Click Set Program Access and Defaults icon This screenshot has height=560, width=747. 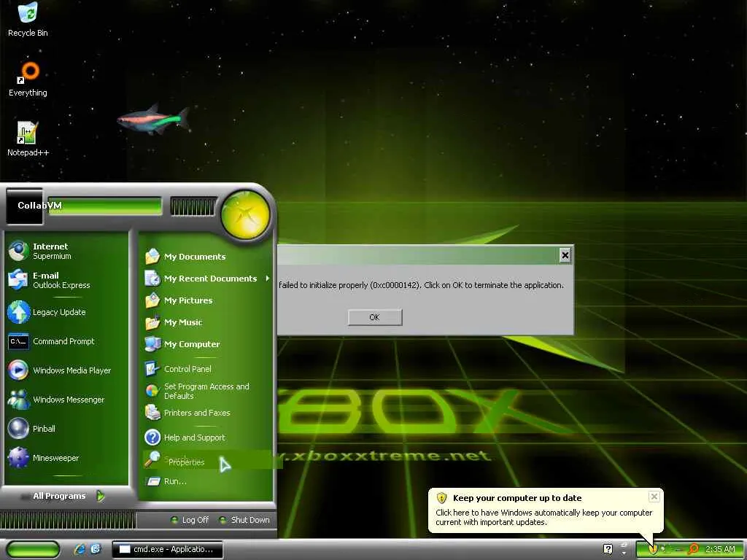tap(152, 391)
